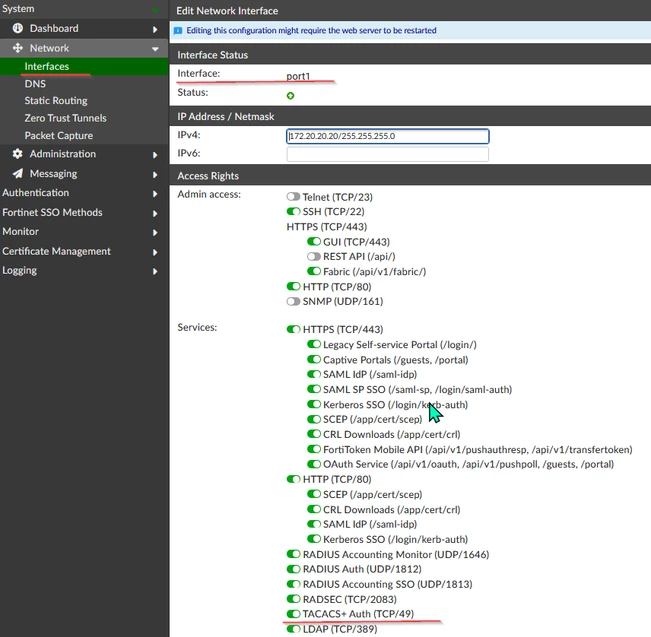Toggle RADSEC (TCP/2083) service
651x637 pixels.
293,599
